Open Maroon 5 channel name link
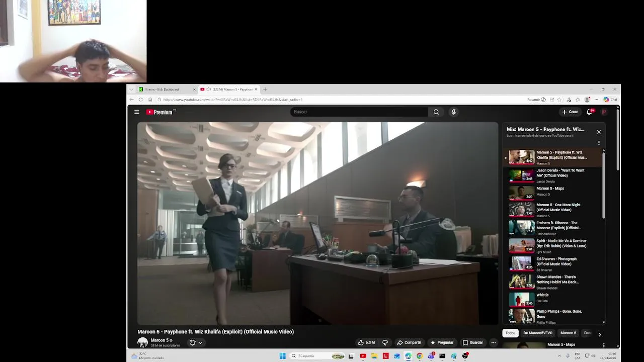The width and height of the screenshot is (644, 362). coord(159,340)
